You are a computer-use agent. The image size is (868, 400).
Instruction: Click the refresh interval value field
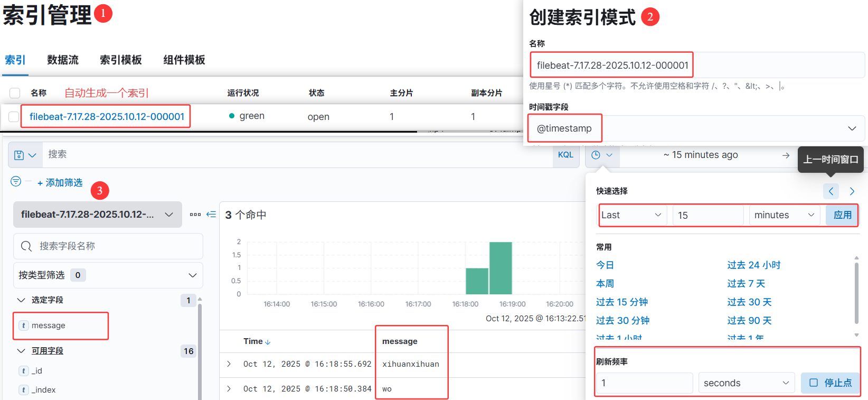644,383
